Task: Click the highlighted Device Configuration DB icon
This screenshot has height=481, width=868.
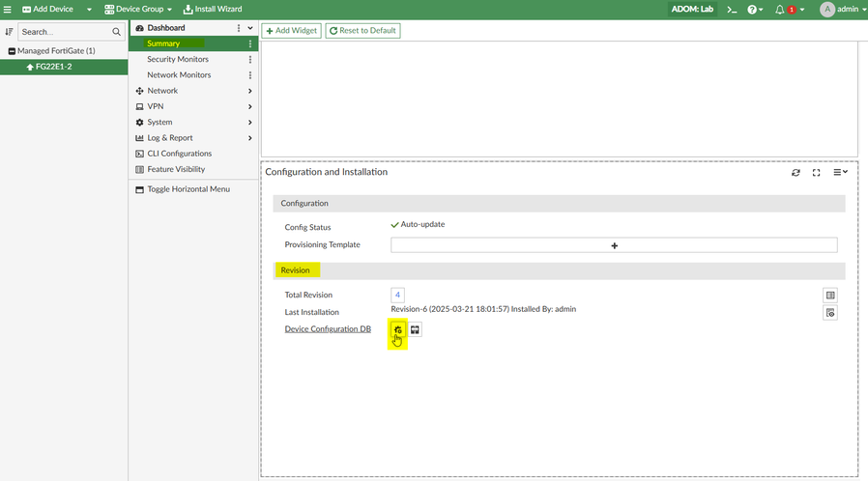Action: coord(397,329)
